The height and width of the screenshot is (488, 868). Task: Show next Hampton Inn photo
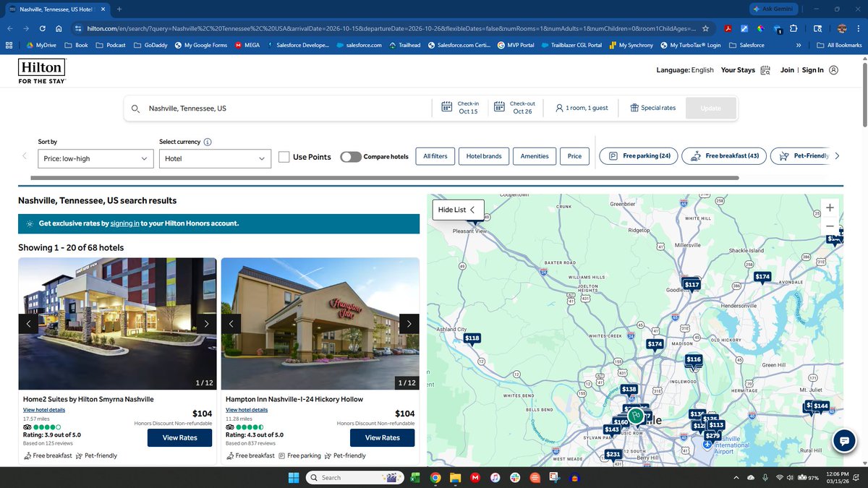(x=409, y=324)
